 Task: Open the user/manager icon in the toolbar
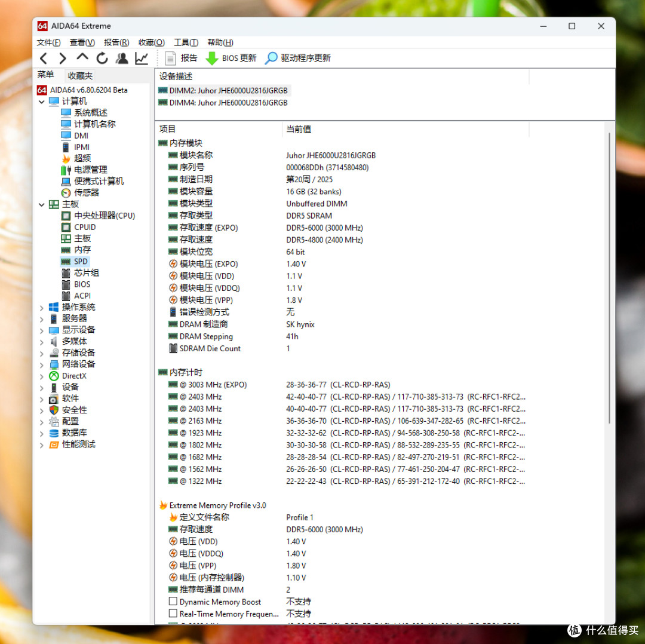click(122, 59)
